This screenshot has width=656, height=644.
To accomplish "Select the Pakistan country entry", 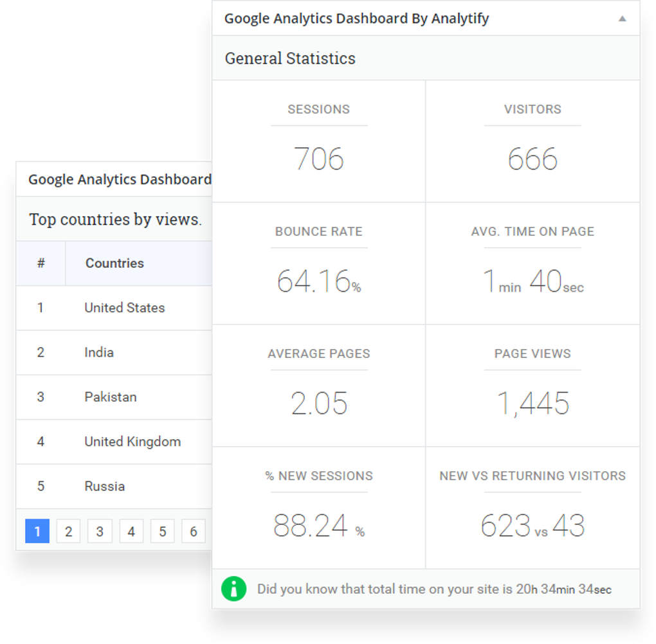I will click(x=111, y=397).
